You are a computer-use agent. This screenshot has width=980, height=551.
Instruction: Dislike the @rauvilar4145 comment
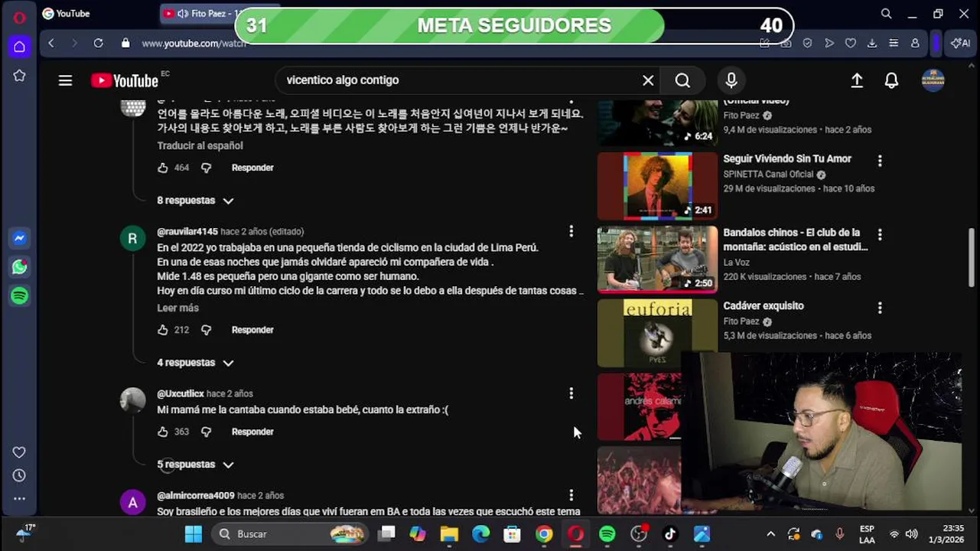tap(206, 330)
